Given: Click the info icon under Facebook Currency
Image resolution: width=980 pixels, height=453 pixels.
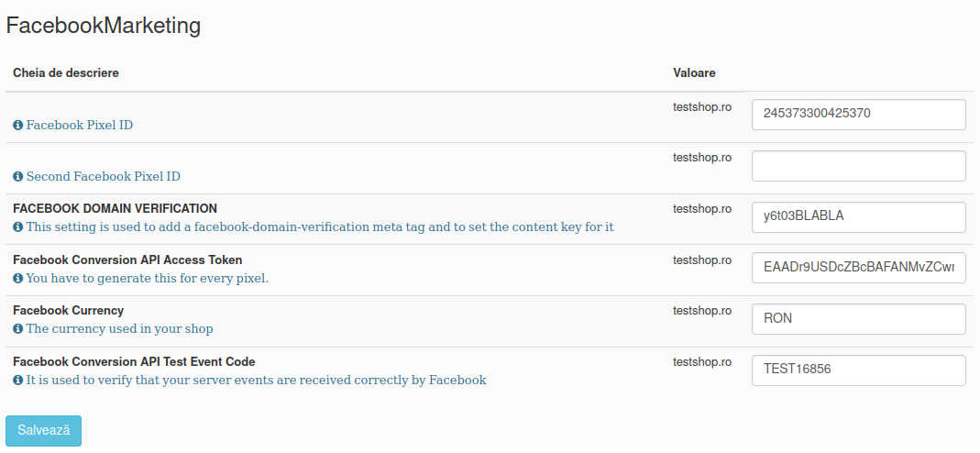Looking at the screenshot, I should 18,328.
